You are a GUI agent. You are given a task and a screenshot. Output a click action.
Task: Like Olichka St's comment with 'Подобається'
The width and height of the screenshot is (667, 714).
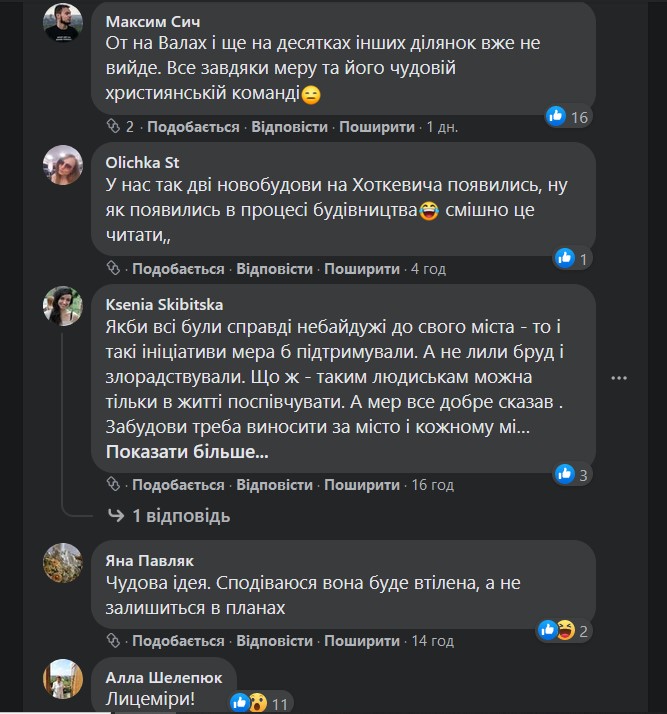178,269
